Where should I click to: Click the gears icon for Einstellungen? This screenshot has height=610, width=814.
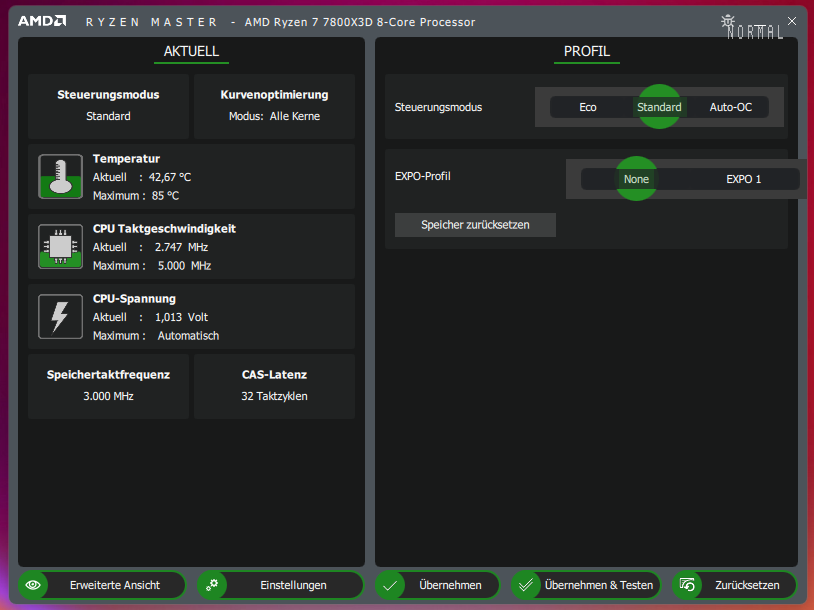pyautogui.click(x=212, y=585)
